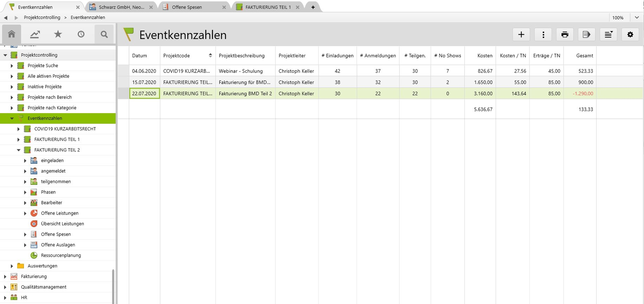Click the home icon in sidebar
The height and width of the screenshot is (304, 644).
coord(11,34)
